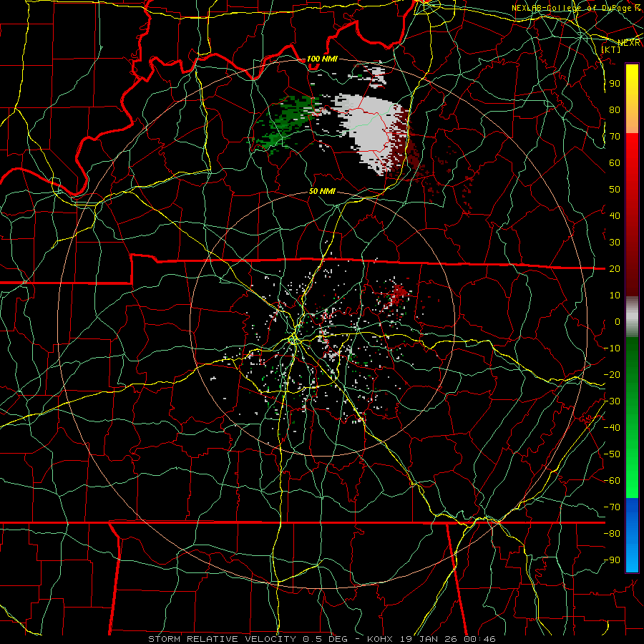Click the 100 NMI range ring label

[x=322, y=59]
